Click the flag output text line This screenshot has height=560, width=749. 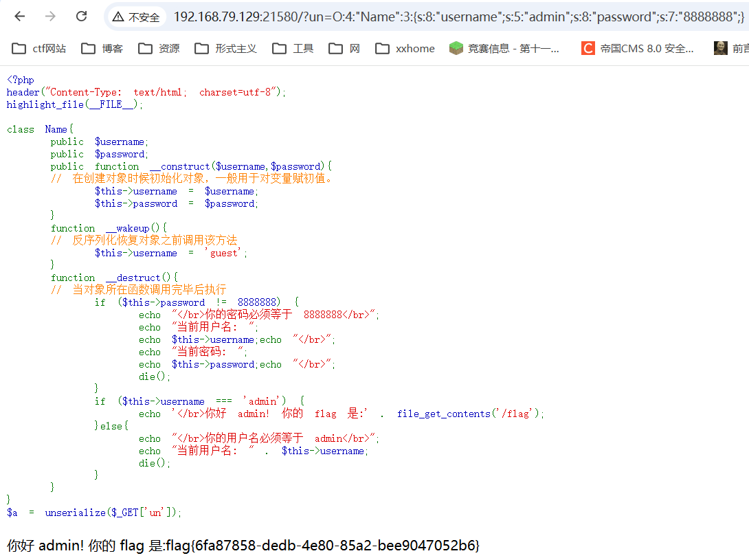click(x=243, y=545)
